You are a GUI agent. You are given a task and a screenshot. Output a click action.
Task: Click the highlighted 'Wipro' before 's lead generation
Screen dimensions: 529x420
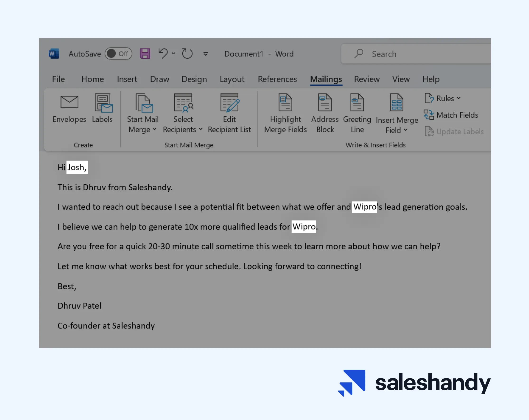pos(365,207)
